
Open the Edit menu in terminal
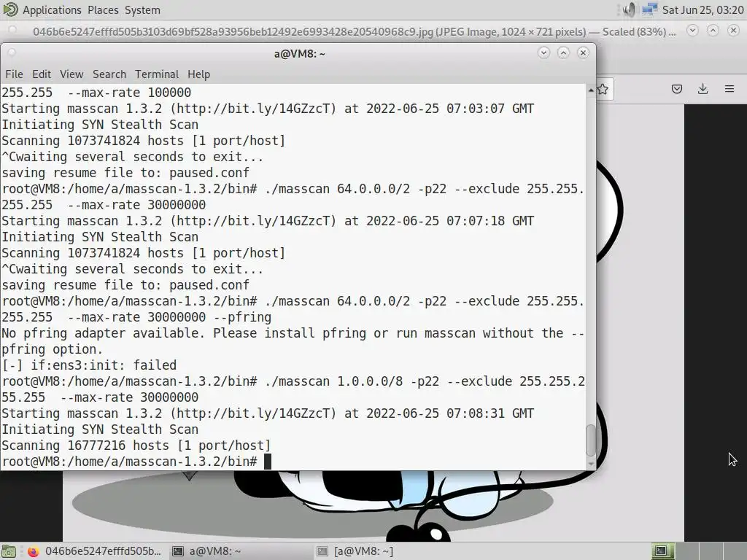coord(42,74)
